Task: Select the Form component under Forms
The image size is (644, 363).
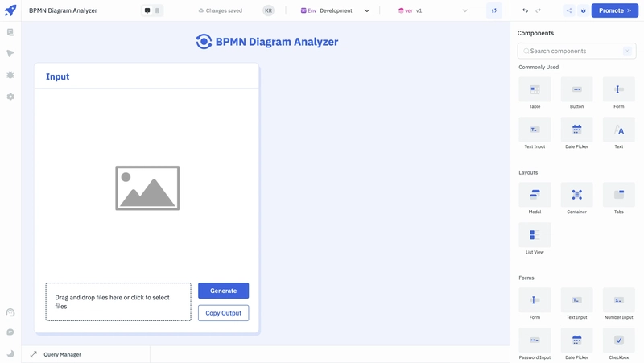Action: (535, 304)
